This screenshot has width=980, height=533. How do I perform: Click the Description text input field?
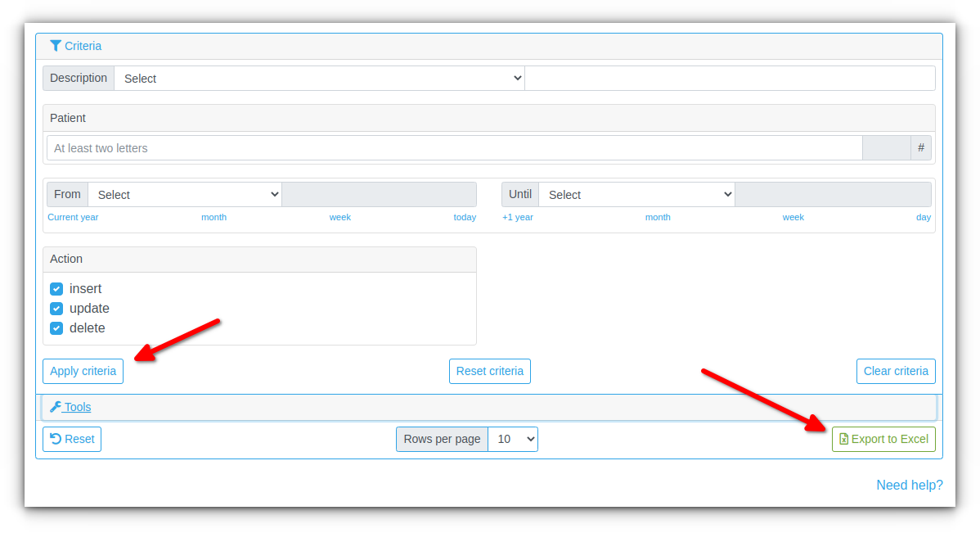[730, 79]
